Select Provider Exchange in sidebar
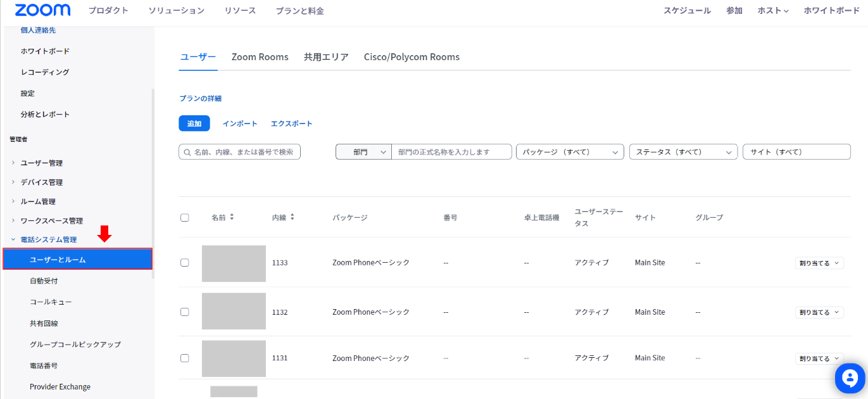Viewport: 868px width, 399px height. click(60, 387)
